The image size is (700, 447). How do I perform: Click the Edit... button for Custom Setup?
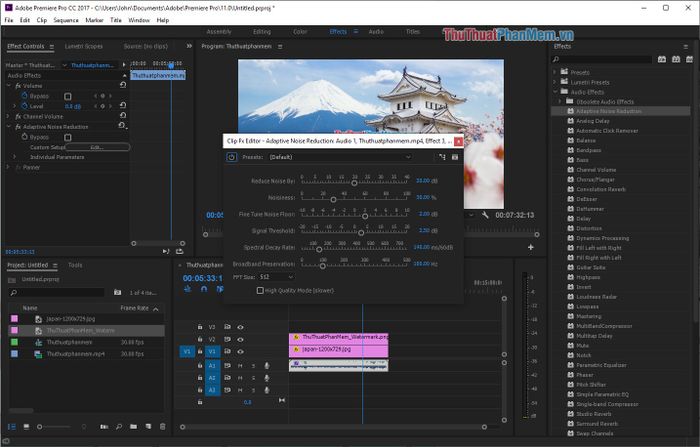97,147
